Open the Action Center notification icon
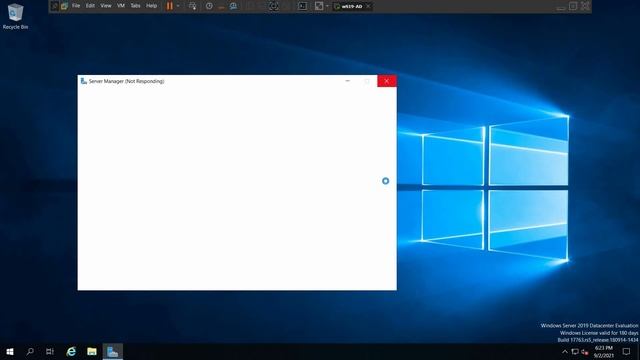 coord(627,351)
